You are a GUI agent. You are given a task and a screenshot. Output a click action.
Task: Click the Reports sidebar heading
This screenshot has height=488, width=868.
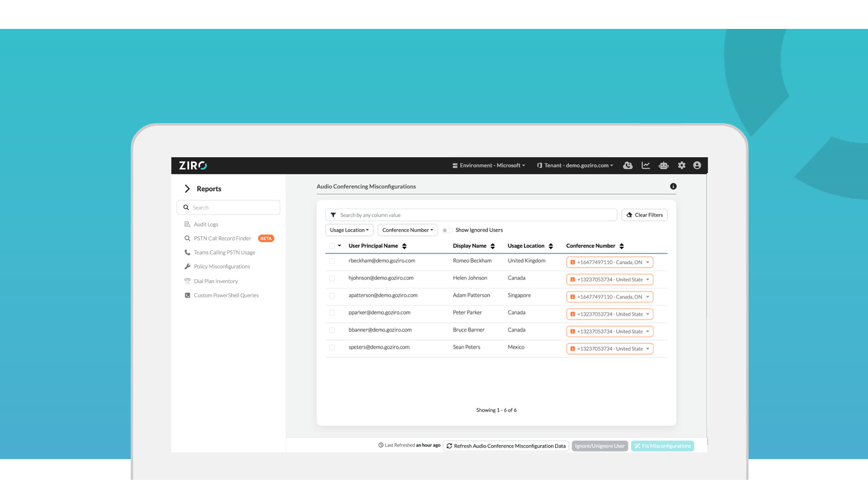coord(209,189)
